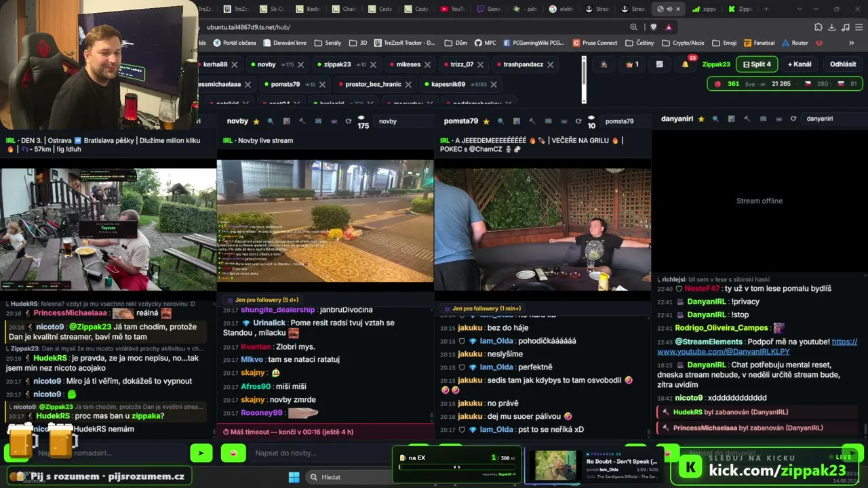Reload the novby stream panel
868x488 pixels.
click(x=349, y=121)
